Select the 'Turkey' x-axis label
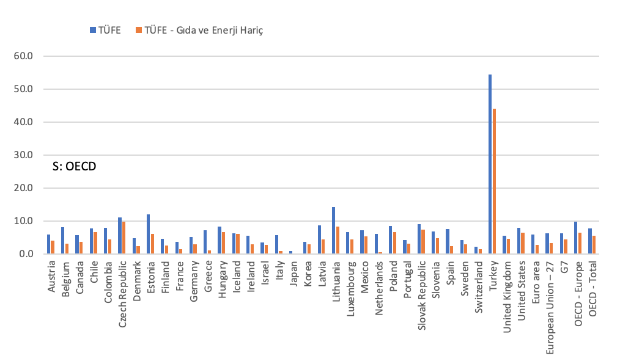This screenshot has height=364, width=631. coord(493,273)
